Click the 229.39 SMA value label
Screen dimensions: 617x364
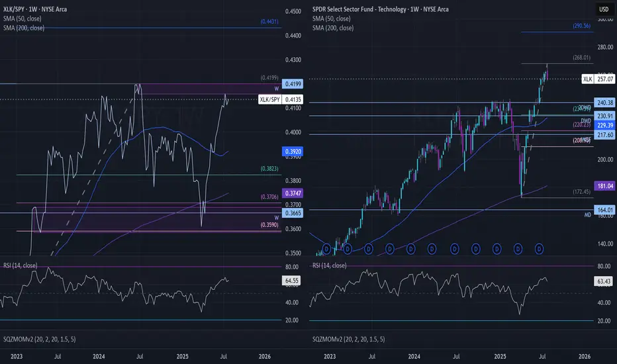click(x=605, y=125)
